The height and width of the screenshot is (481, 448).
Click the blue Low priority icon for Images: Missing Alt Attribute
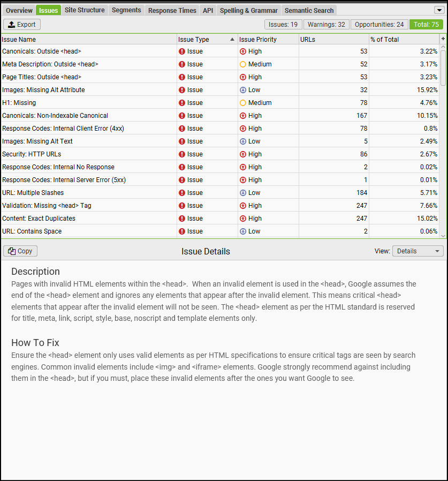coord(244,89)
